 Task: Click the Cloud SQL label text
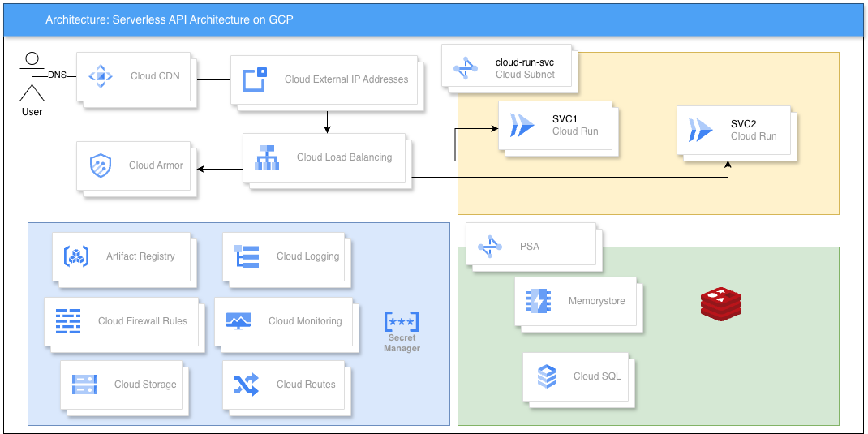(x=597, y=376)
